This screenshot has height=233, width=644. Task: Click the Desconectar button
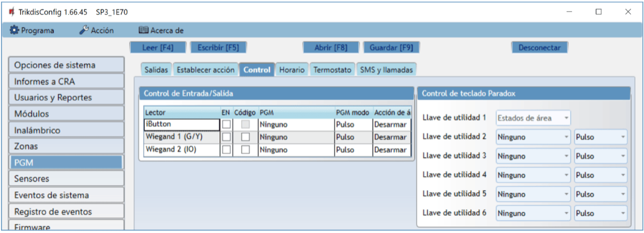coord(539,47)
